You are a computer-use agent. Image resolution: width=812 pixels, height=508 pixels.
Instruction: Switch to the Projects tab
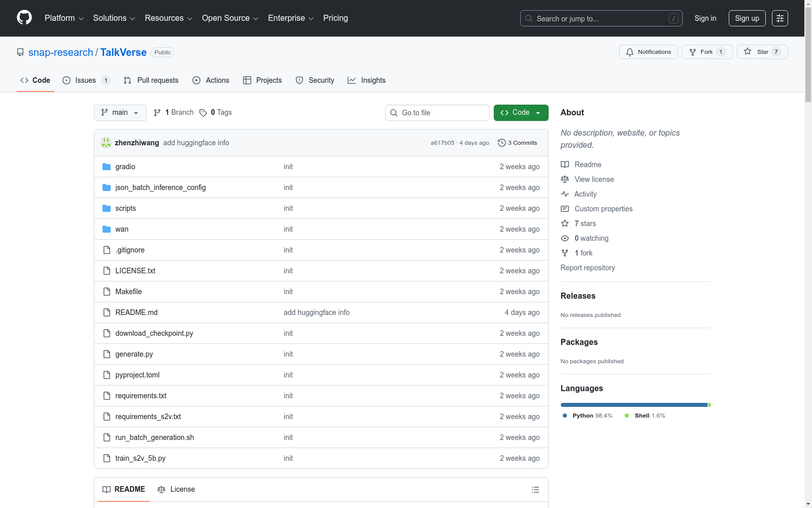pyautogui.click(x=262, y=80)
